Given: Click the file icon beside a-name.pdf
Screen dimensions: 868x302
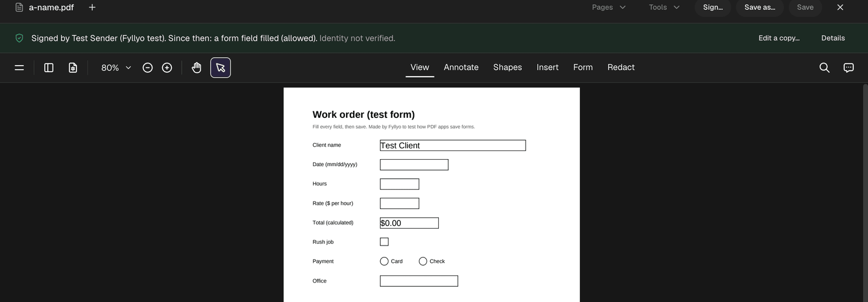Looking at the screenshot, I should (19, 8).
